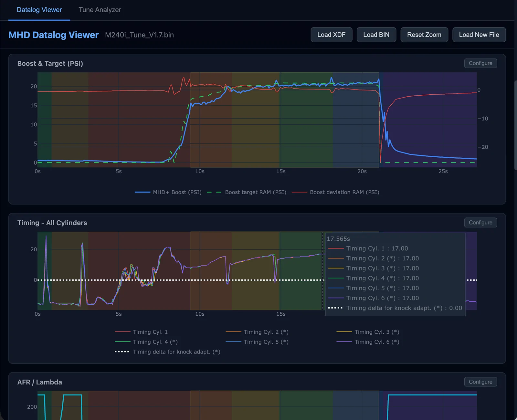The image size is (517, 420).
Task: Toggle Timing Cyl. 5 (*) legend entry
Action: pyautogui.click(x=257, y=342)
